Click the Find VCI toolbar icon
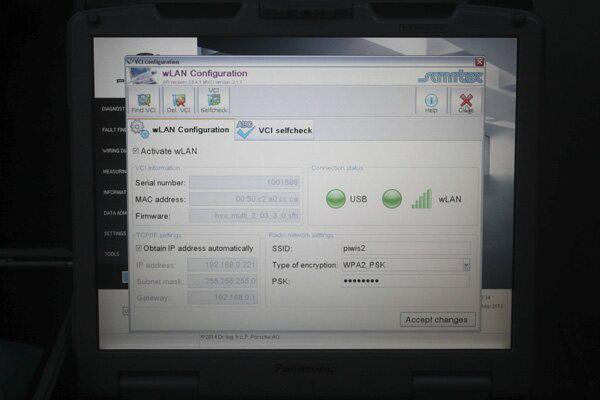Image resolution: width=600 pixels, height=400 pixels. [x=143, y=102]
